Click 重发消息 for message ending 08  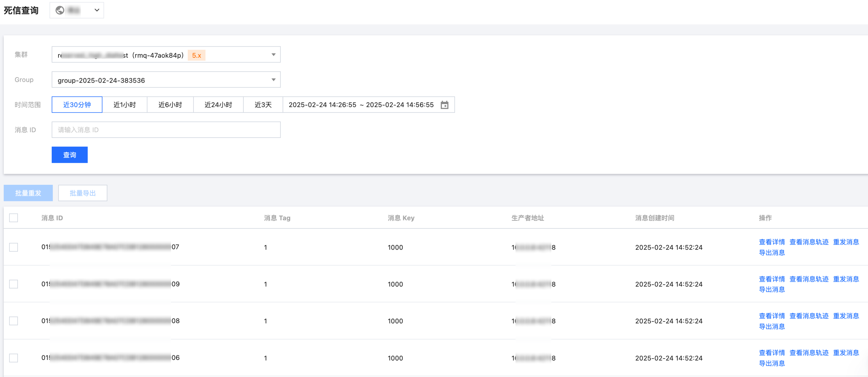click(846, 316)
